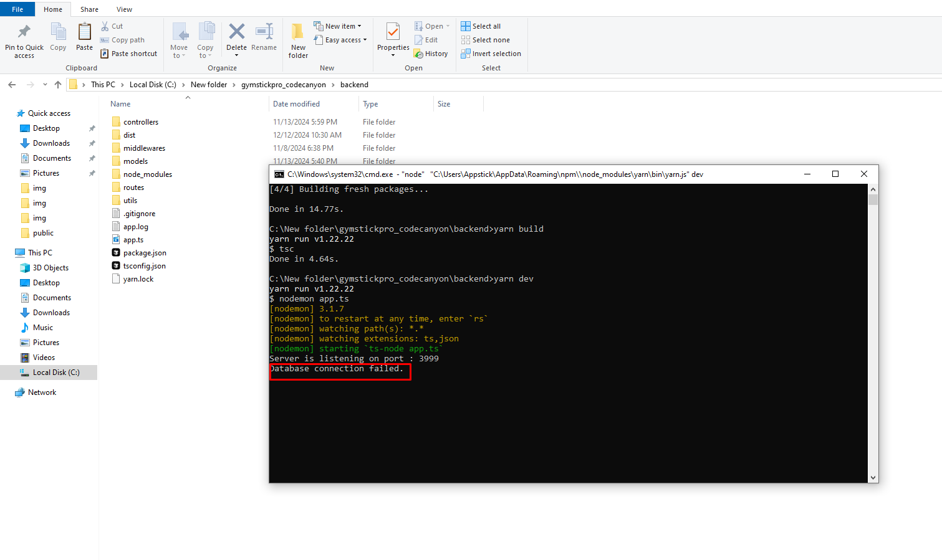This screenshot has width=942, height=560.
Task: Click the Select all icon
Action: coord(466,26)
